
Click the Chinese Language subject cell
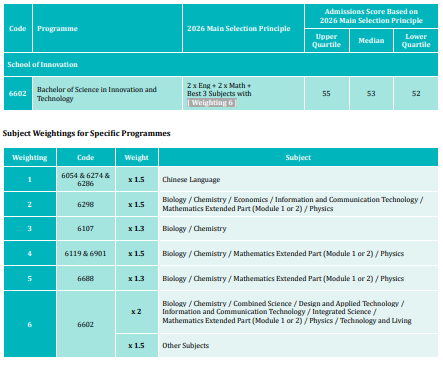298,179
